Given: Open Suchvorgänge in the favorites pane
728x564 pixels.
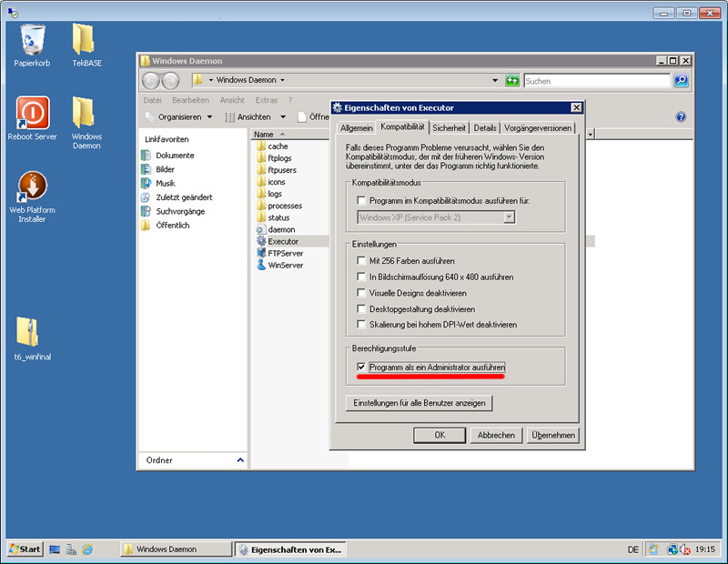Looking at the screenshot, I should [x=173, y=211].
